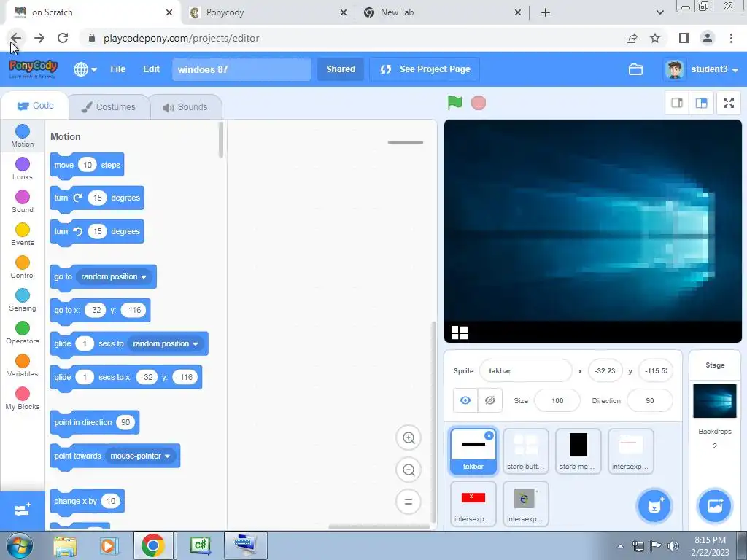The image size is (747, 560).
Task: Enter full screen stage mode
Action: [729, 103]
